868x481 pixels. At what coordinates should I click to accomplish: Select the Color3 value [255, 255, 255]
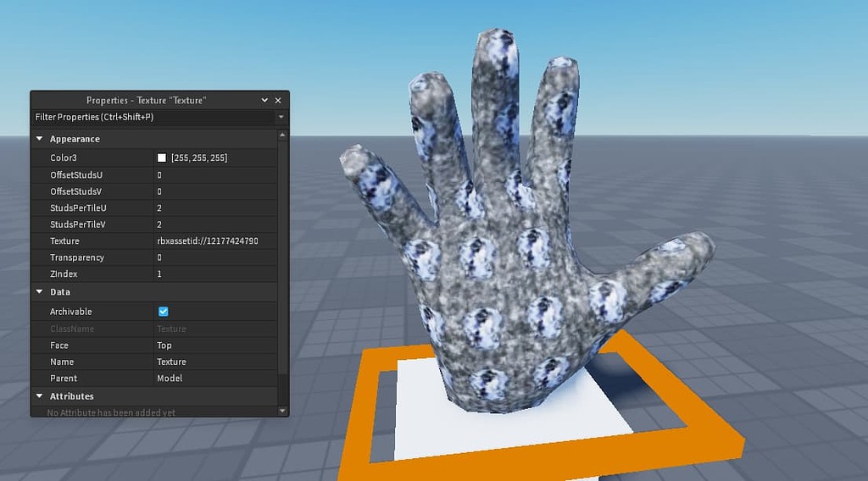[199, 158]
